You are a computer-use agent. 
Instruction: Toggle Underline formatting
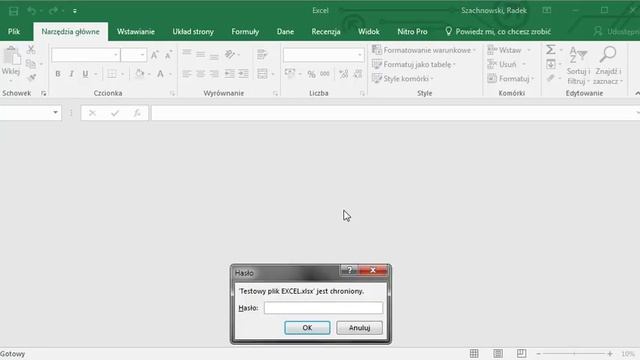[85, 74]
